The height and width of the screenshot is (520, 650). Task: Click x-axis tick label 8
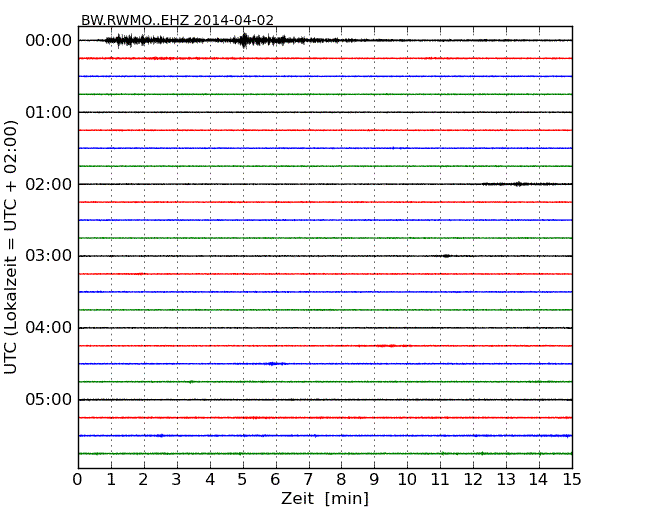[x=341, y=480]
